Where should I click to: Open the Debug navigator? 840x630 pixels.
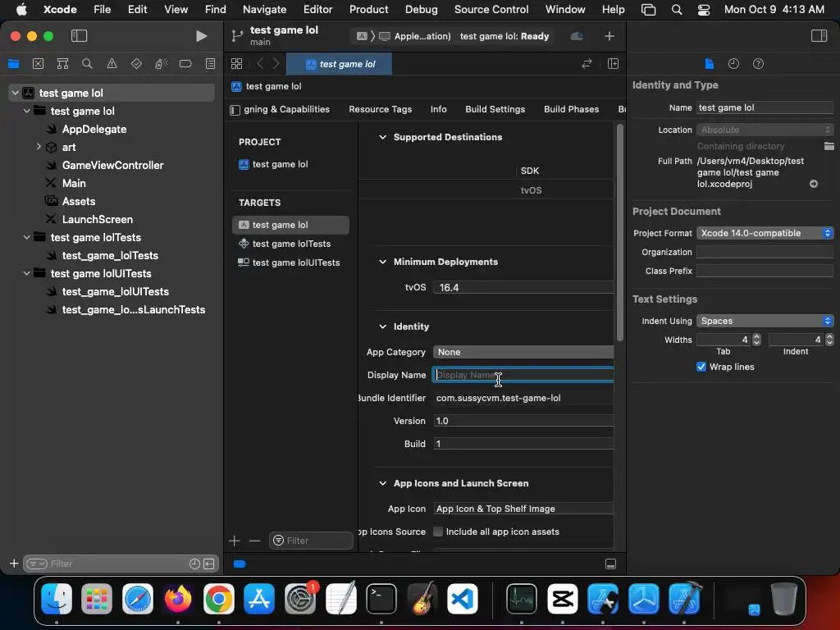point(161,64)
